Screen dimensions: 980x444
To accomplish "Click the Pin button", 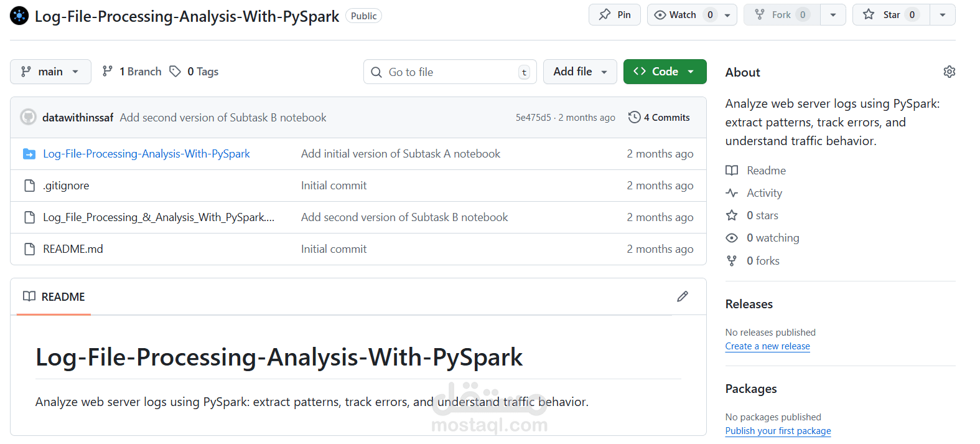I will coord(615,15).
